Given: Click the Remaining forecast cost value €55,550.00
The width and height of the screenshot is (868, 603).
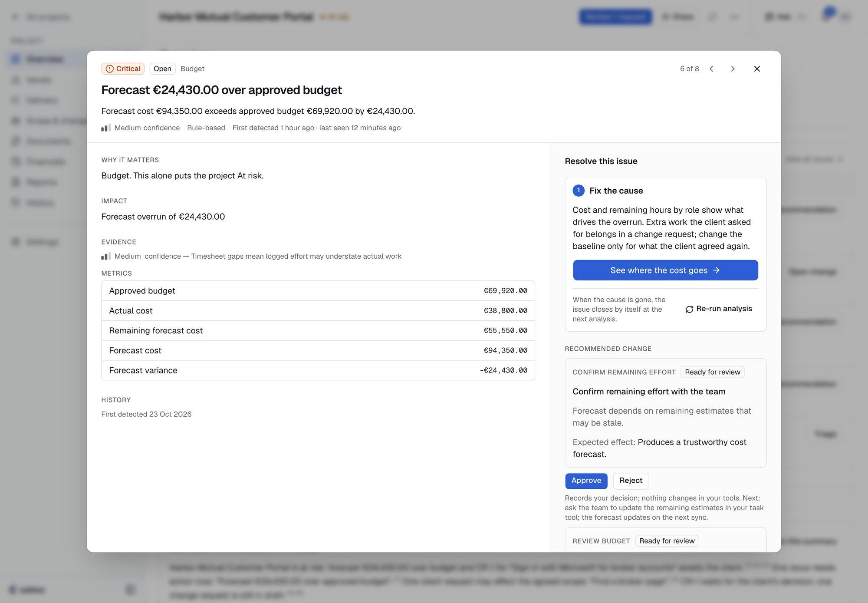Looking at the screenshot, I should click(506, 331).
